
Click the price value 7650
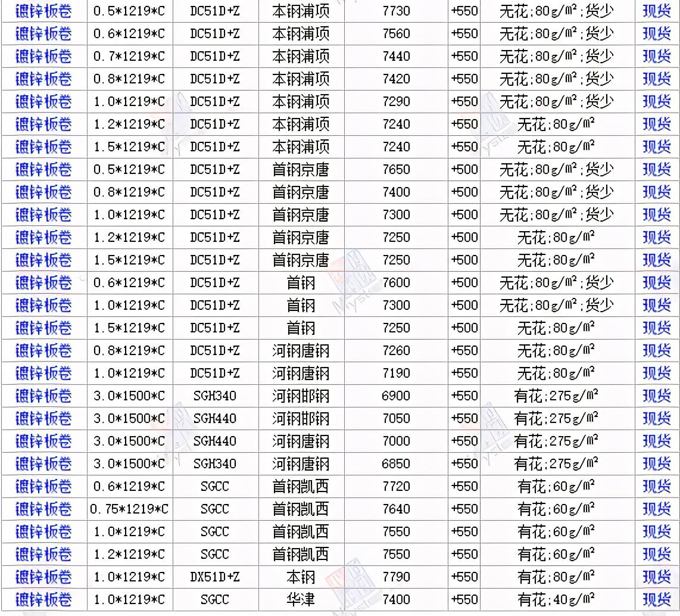pos(396,169)
